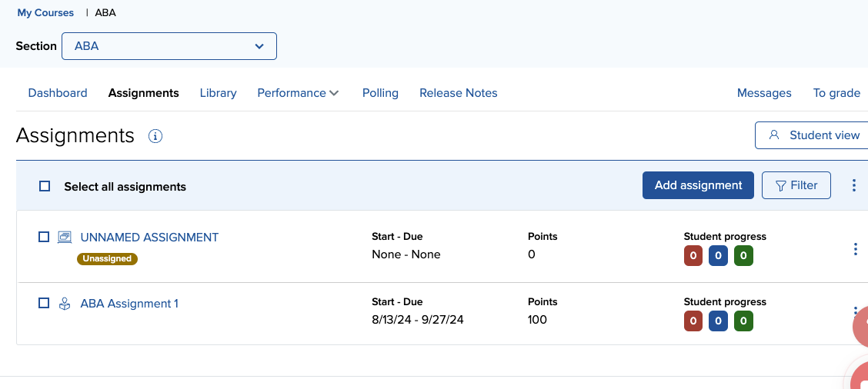
Task: Check the Select all assignments checkbox
Action: click(x=45, y=186)
